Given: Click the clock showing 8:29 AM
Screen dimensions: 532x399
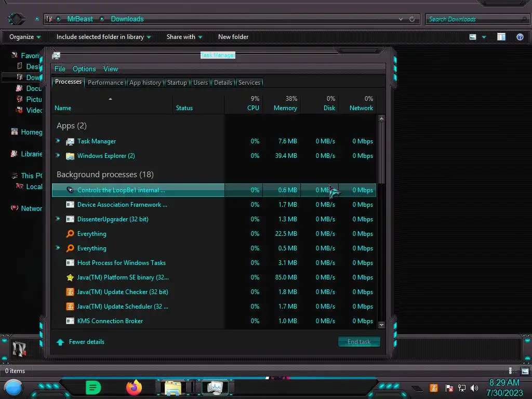Looking at the screenshot, I should pyautogui.click(x=504, y=383).
